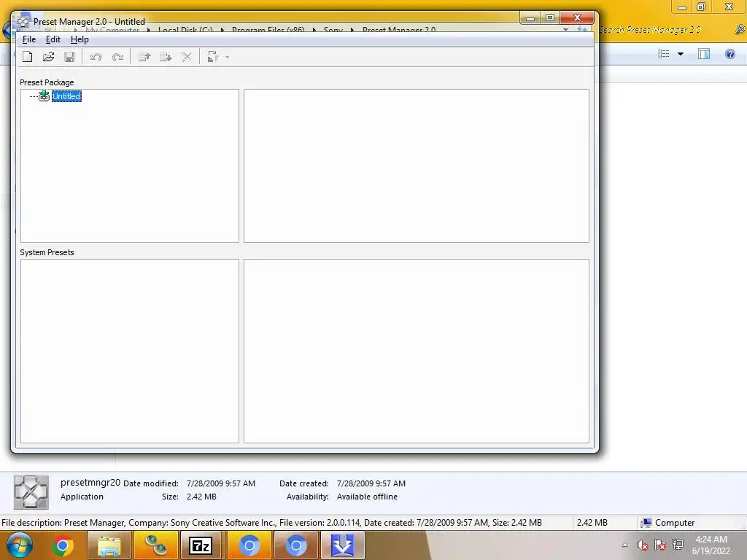
Task: Click Explorer's change view icon
Action: [x=664, y=54]
